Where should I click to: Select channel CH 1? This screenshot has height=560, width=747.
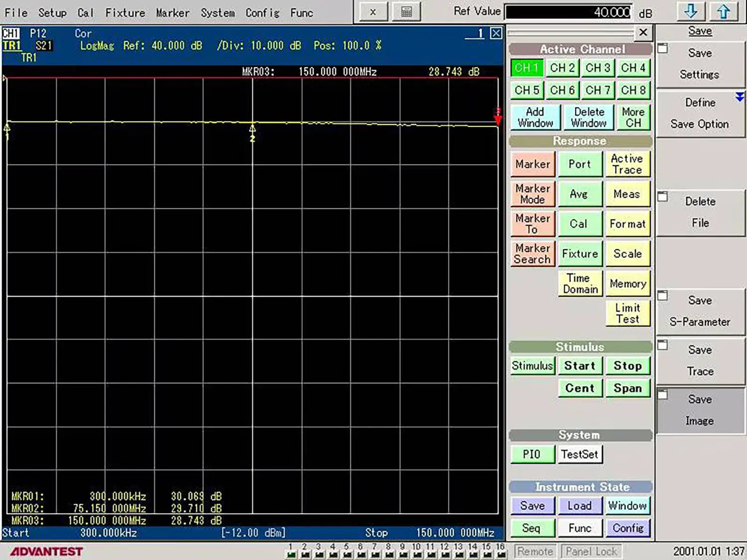[x=526, y=68]
